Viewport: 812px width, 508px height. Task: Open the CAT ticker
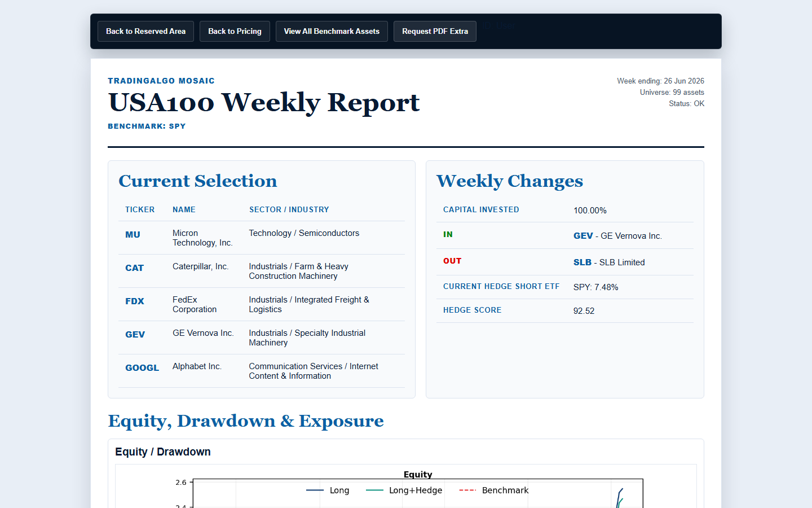click(x=134, y=268)
